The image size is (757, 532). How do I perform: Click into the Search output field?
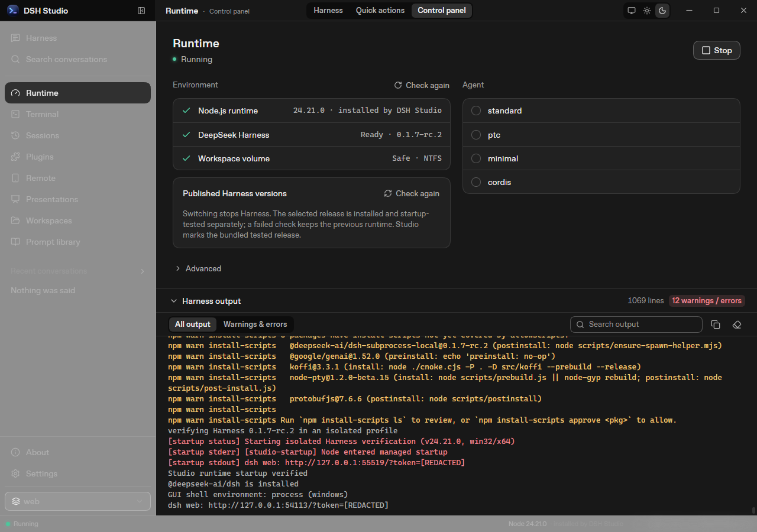[636, 325]
